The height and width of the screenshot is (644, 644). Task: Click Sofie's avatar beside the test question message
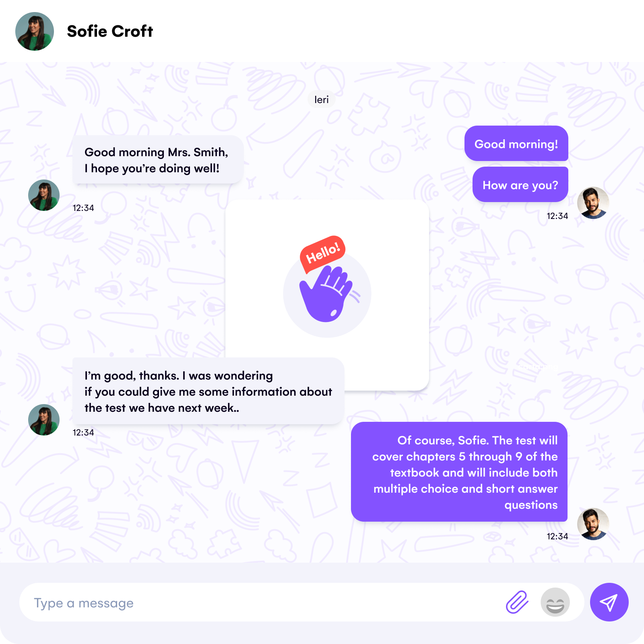coord(44,420)
